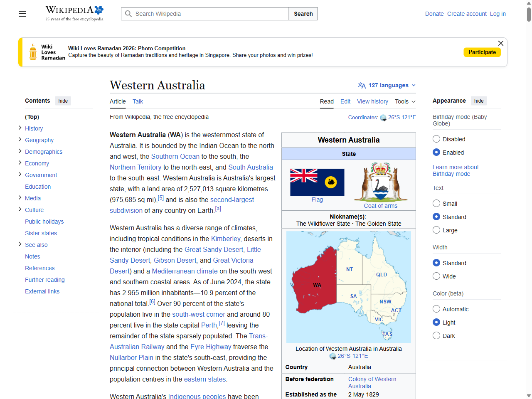Click inside the Search Wikipedia field

coord(204,14)
